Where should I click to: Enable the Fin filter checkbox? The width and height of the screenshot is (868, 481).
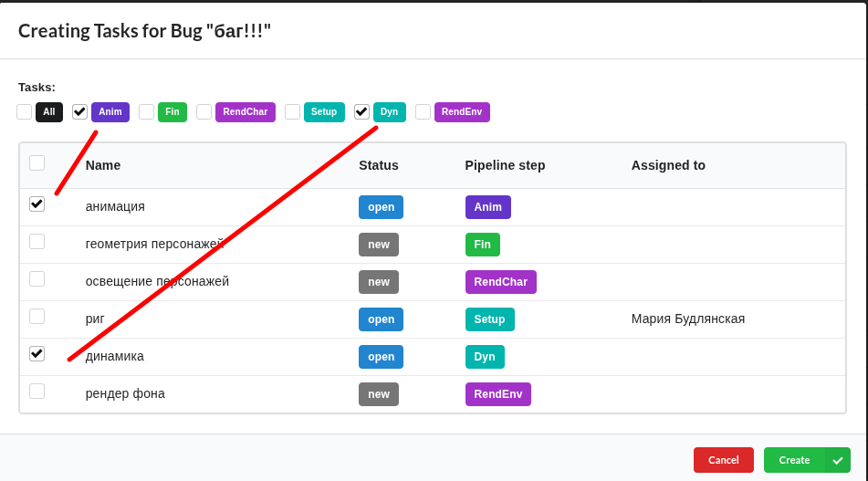click(x=147, y=111)
